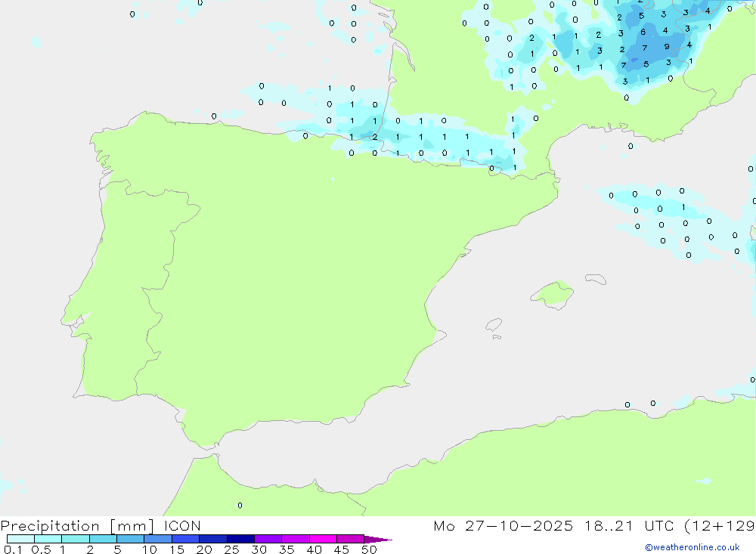Image resolution: width=756 pixels, height=554 pixels.
Task: Click the purple arrow tip above 50
Action: click(377, 540)
